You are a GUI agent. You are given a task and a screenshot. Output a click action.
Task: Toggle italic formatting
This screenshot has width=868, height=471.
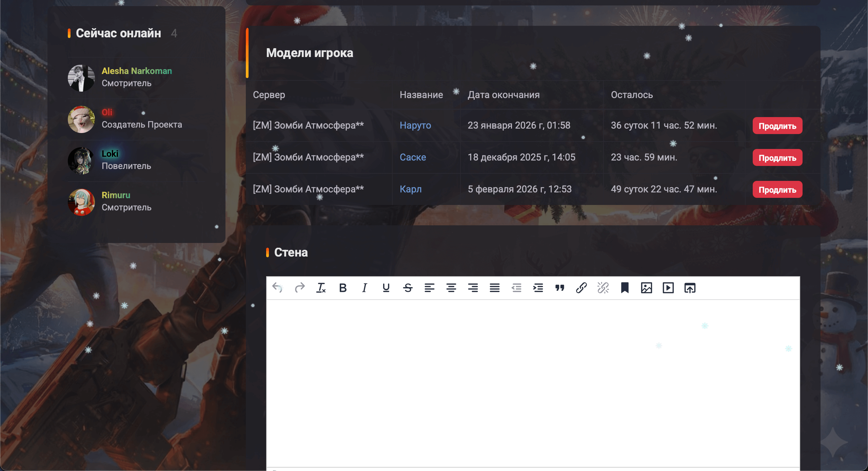tap(364, 288)
